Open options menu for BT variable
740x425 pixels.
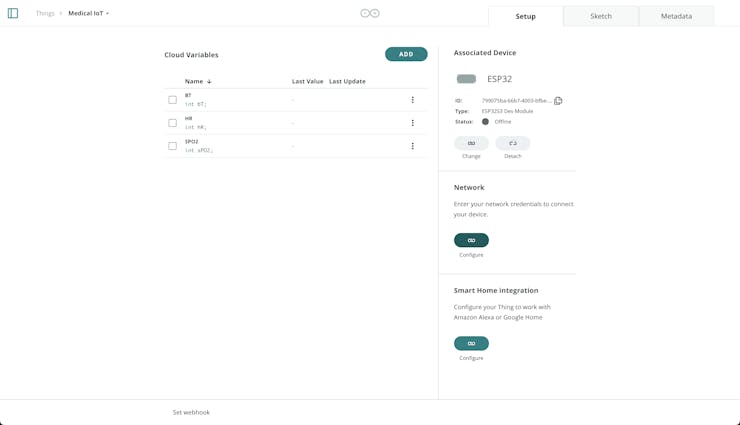[412, 100]
